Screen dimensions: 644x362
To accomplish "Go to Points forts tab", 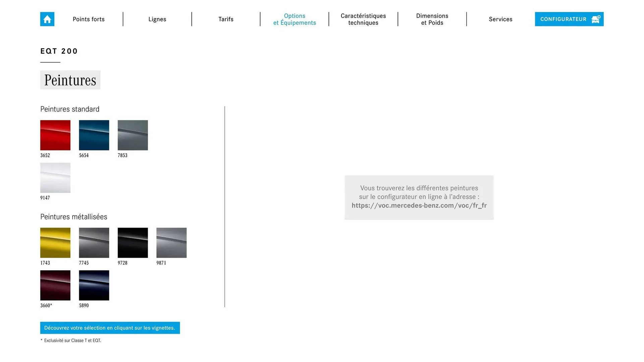I will click(89, 19).
